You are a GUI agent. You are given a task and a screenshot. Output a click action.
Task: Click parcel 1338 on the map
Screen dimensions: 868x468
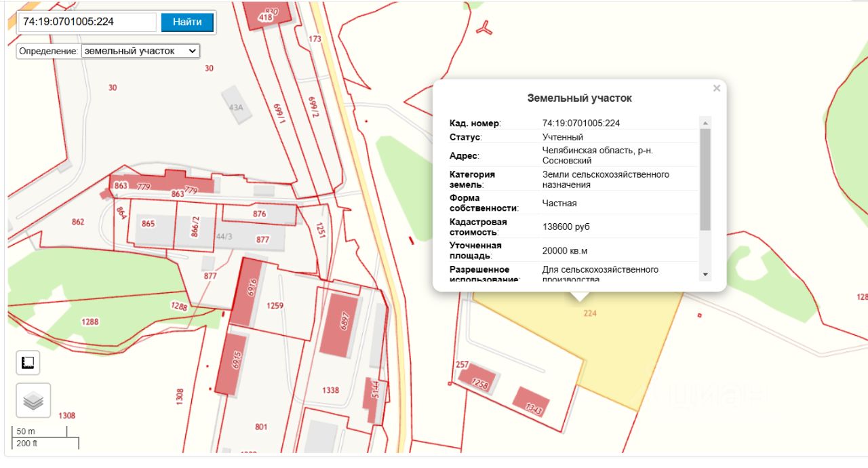(331, 390)
